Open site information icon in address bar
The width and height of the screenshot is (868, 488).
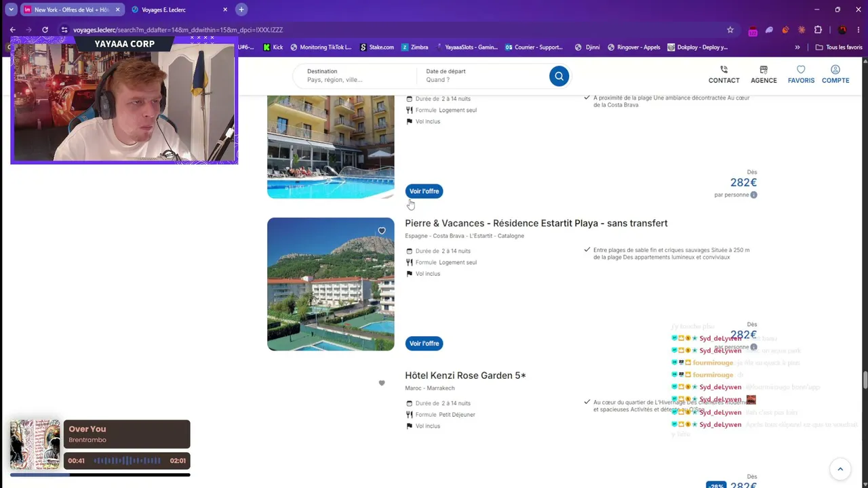(64, 30)
